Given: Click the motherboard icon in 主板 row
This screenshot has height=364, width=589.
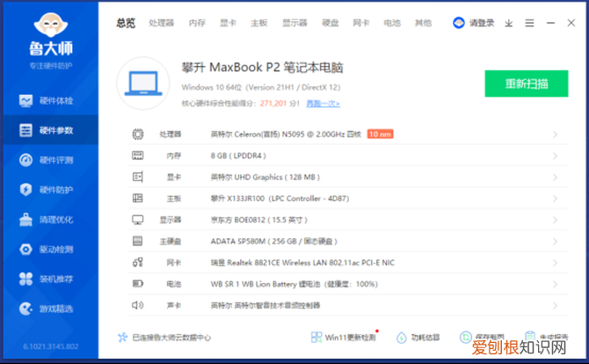Looking at the screenshot, I should tap(138, 198).
